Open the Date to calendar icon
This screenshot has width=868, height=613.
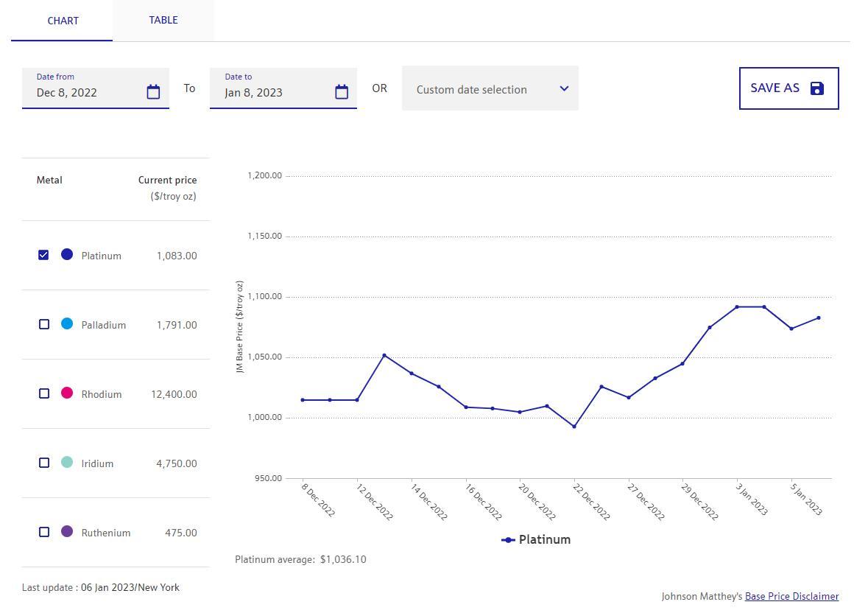point(342,92)
